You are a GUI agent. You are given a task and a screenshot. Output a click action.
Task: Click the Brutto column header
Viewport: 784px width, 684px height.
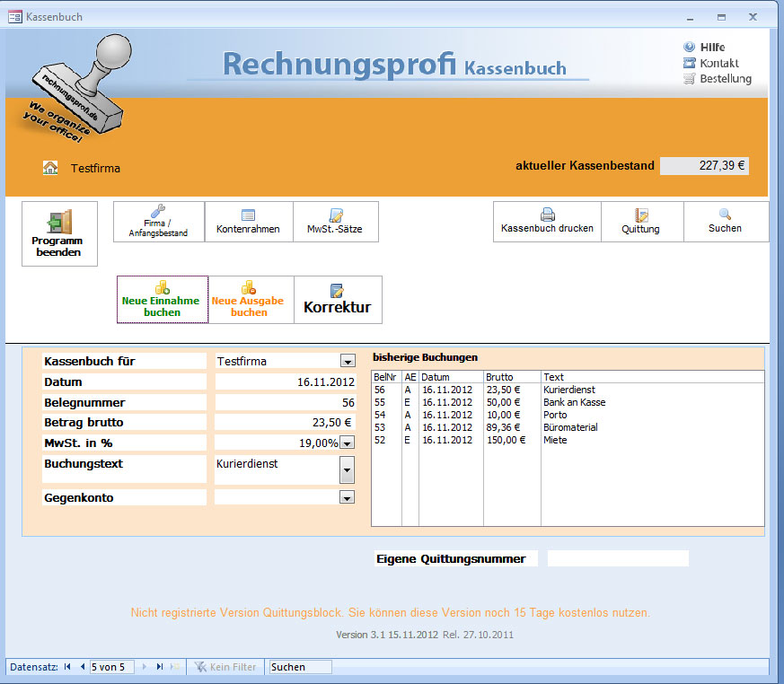pyautogui.click(x=512, y=377)
